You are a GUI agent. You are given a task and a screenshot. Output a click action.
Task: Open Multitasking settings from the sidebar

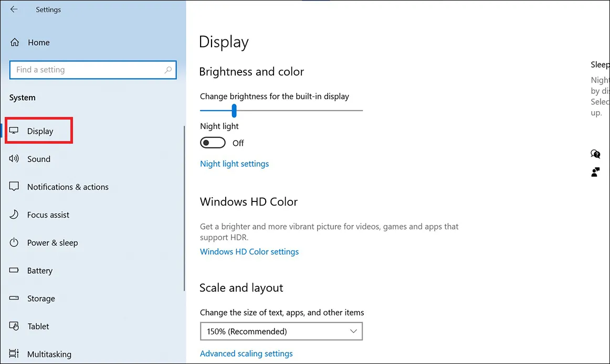click(x=50, y=354)
